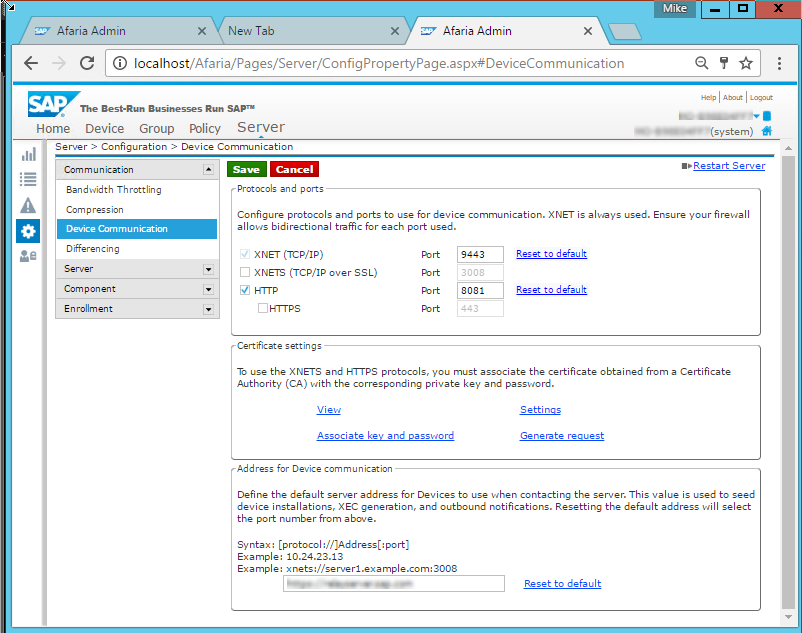Open the tenant dropdown arrow in header

tap(756, 116)
